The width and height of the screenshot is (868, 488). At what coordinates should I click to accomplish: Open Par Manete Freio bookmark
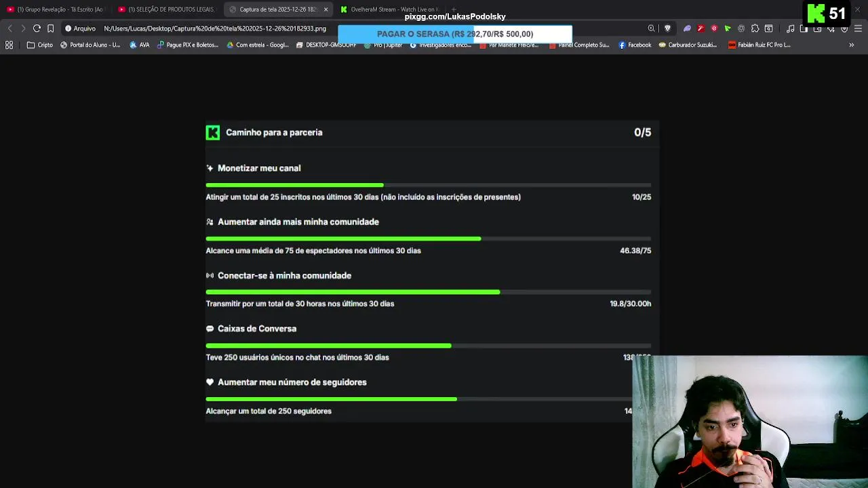509,45
